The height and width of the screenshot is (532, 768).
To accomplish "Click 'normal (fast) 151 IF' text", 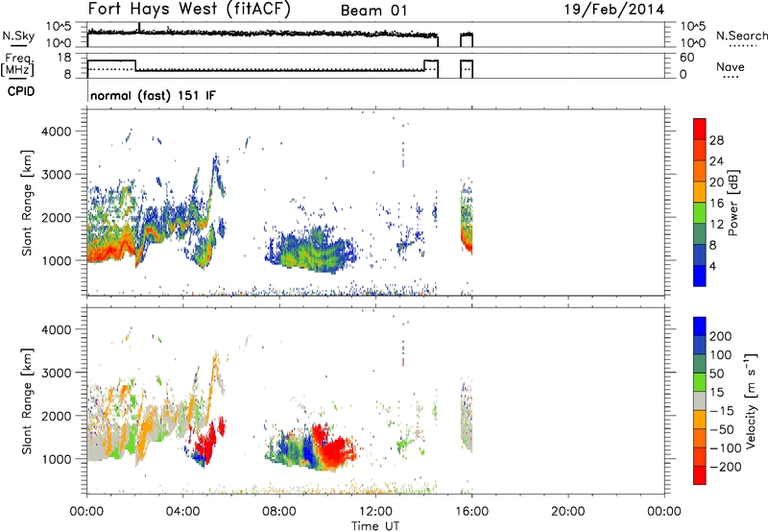I will tap(153, 95).
